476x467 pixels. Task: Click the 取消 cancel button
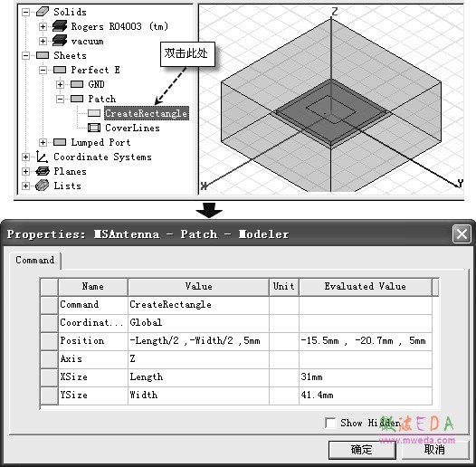coord(434,450)
